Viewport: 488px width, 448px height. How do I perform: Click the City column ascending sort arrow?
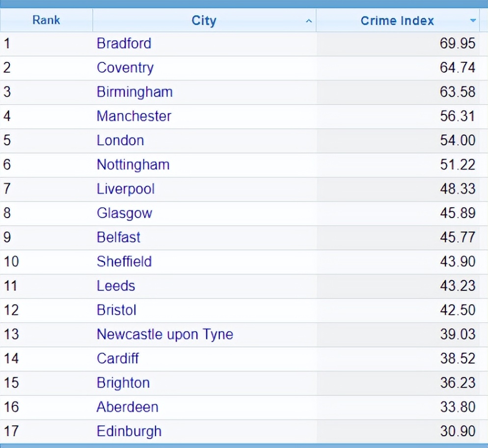(308, 21)
